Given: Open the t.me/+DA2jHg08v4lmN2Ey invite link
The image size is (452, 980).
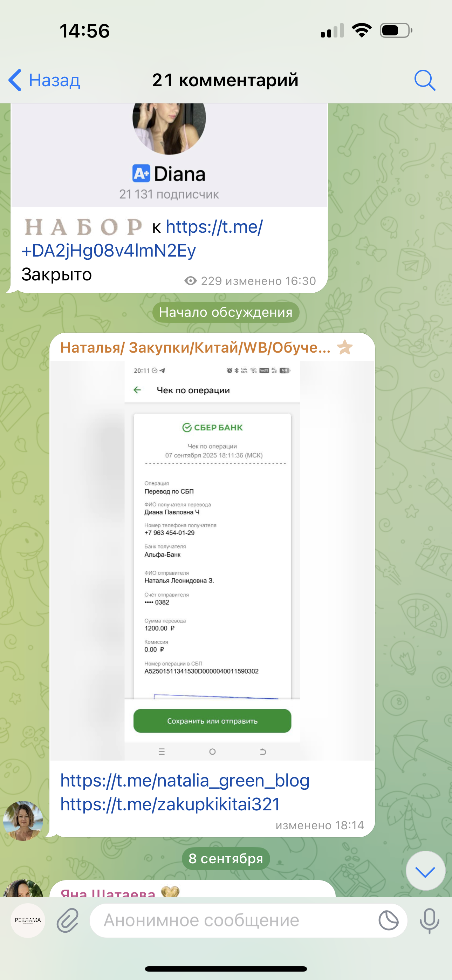Looking at the screenshot, I should pyautogui.click(x=142, y=239).
